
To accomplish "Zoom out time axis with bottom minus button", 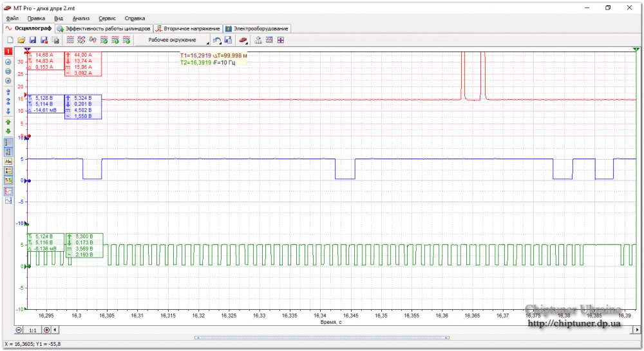I will coord(19,330).
